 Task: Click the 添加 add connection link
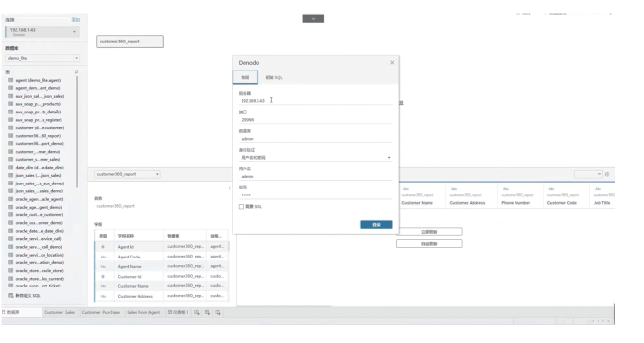tap(75, 19)
